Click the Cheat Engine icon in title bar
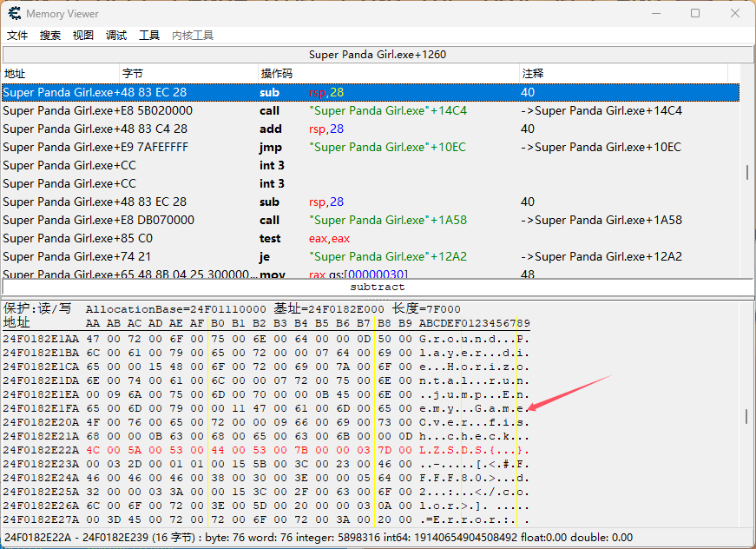The width and height of the screenshot is (756, 549). 15,13
